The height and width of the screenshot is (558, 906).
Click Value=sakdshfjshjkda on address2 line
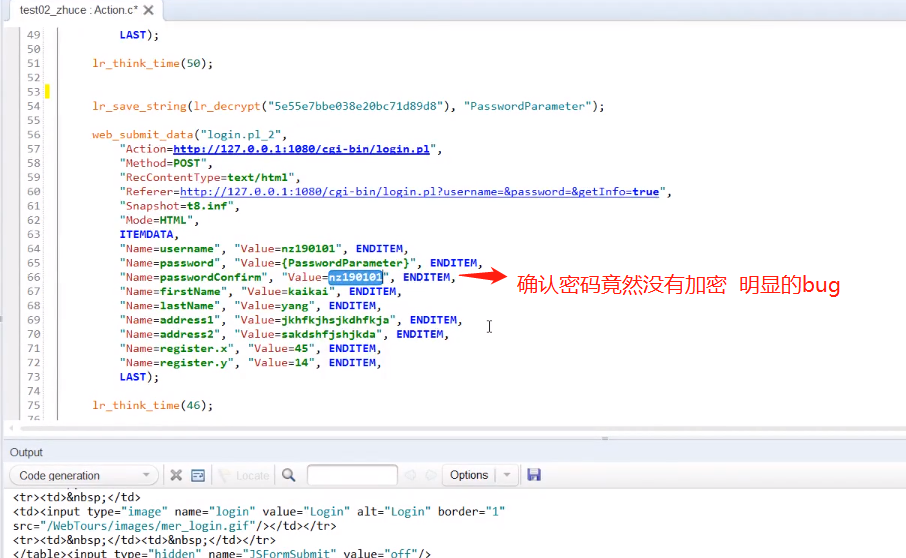(308, 334)
